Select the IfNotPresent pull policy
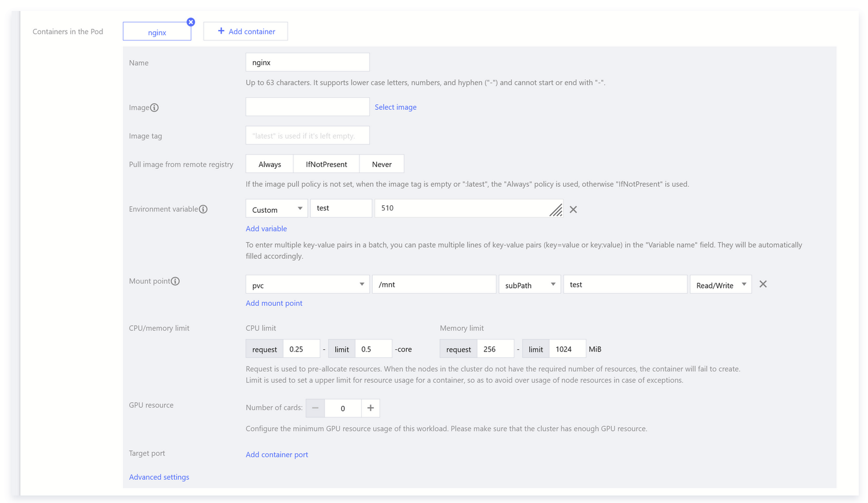The height and width of the screenshot is (503, 868). tap(326, 164)
